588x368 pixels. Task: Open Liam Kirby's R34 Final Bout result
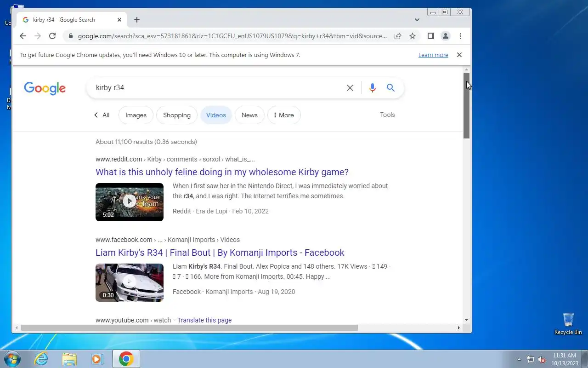(220, 253)
